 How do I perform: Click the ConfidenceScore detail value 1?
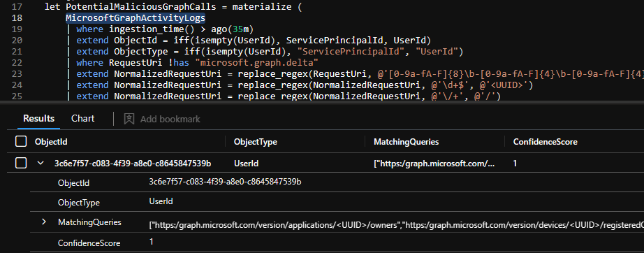pos(151,242)
